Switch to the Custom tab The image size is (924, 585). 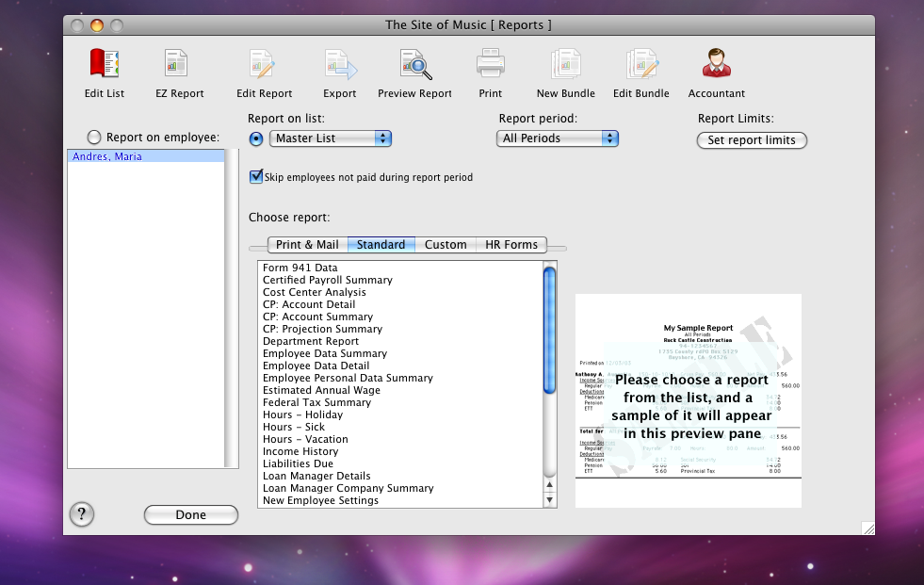click(446, 245)
